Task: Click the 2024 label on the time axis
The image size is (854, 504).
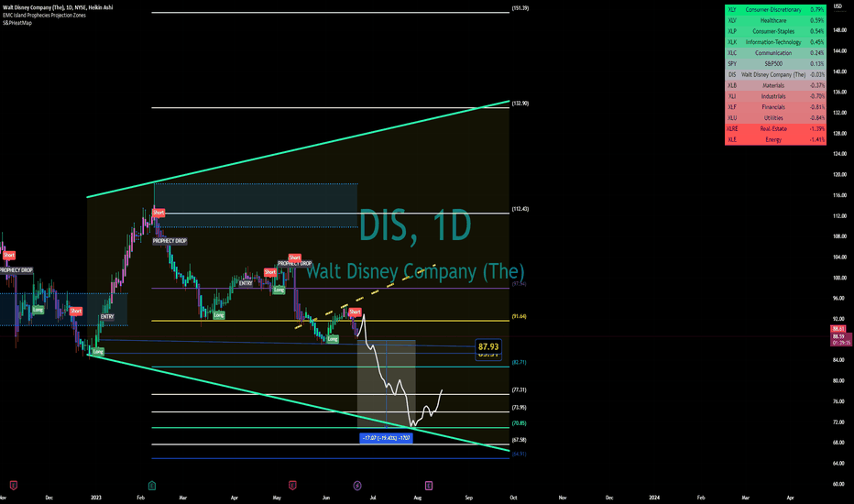Action: tap(654, 498)
